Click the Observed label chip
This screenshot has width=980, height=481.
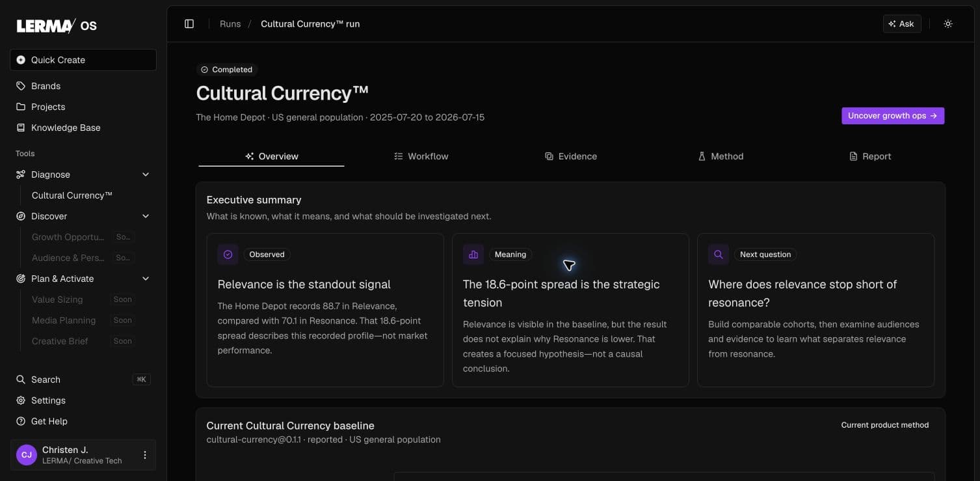[x=267, y=254]
